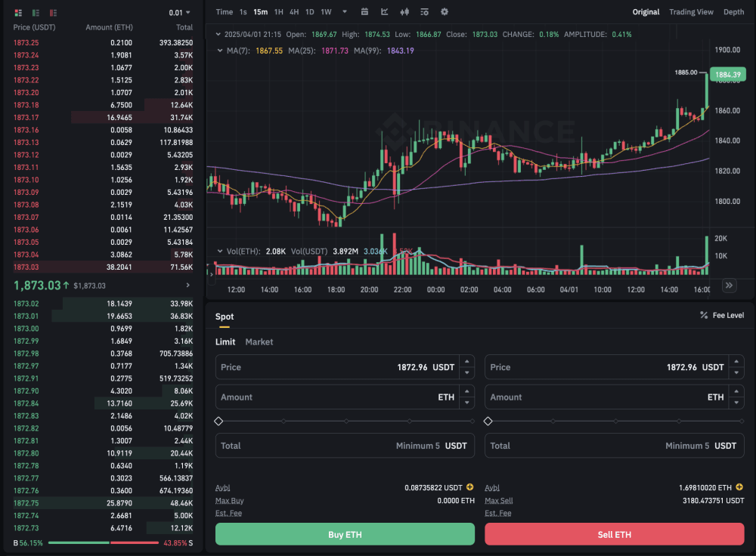Viewport: 756px width, 556px height.
Task: Select the 1H chart interval
Action: 279,12
